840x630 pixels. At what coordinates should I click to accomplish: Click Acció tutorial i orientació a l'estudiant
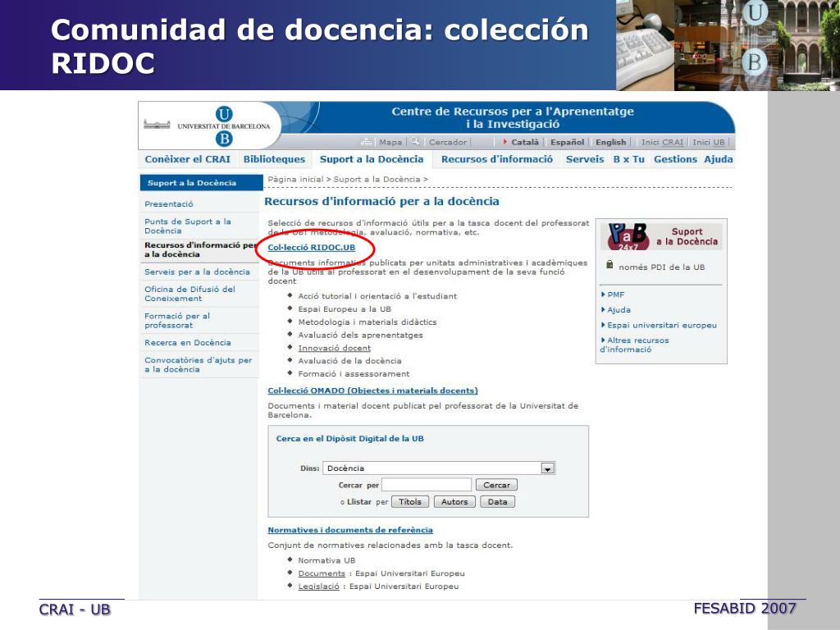pos(377,295)
